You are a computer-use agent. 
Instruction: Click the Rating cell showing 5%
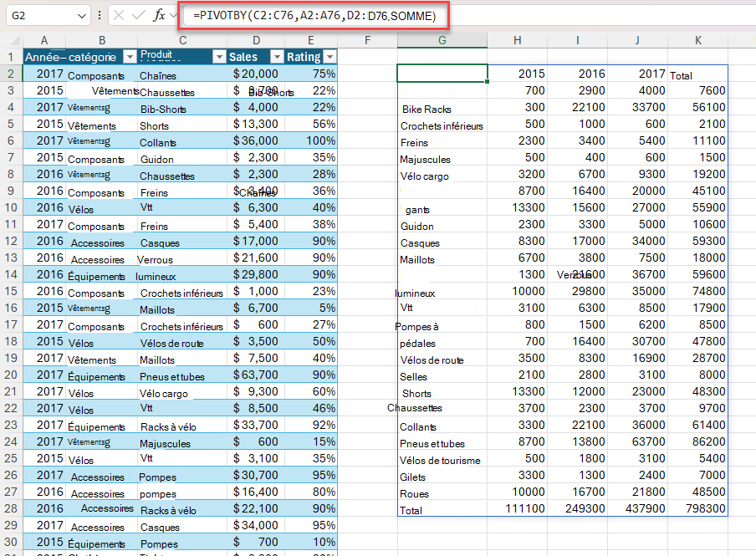point(311,308)
